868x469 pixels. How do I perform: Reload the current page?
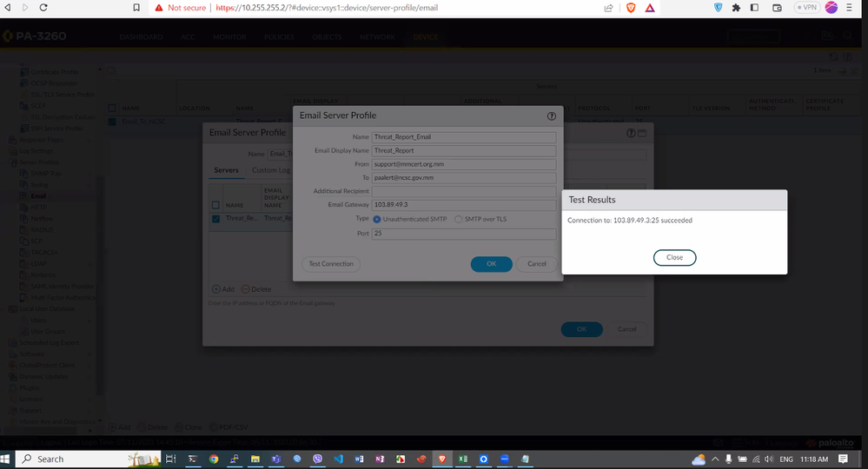[43, 8]
